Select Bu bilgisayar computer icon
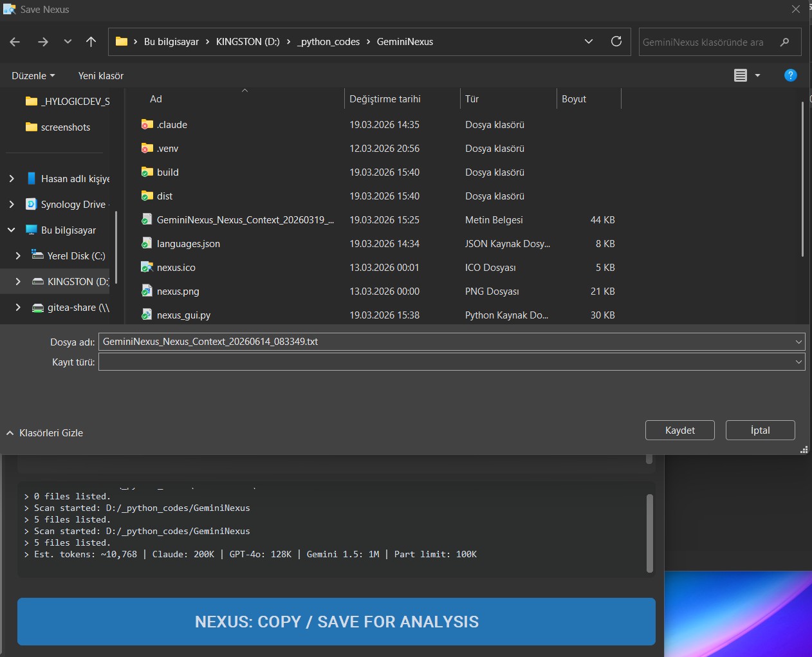Viewport: 812px width, 657px height. (x=31, y=230)
